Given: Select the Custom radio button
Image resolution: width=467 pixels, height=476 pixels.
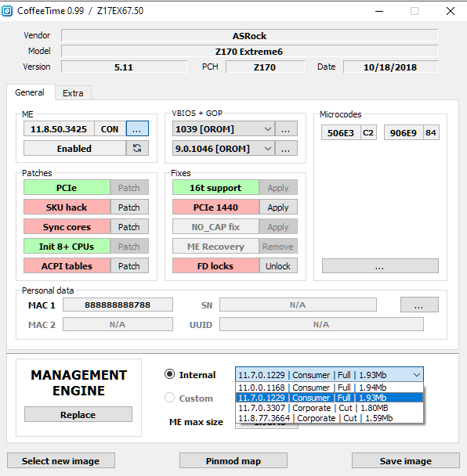Looking at the screenshot, I should 169,398.
